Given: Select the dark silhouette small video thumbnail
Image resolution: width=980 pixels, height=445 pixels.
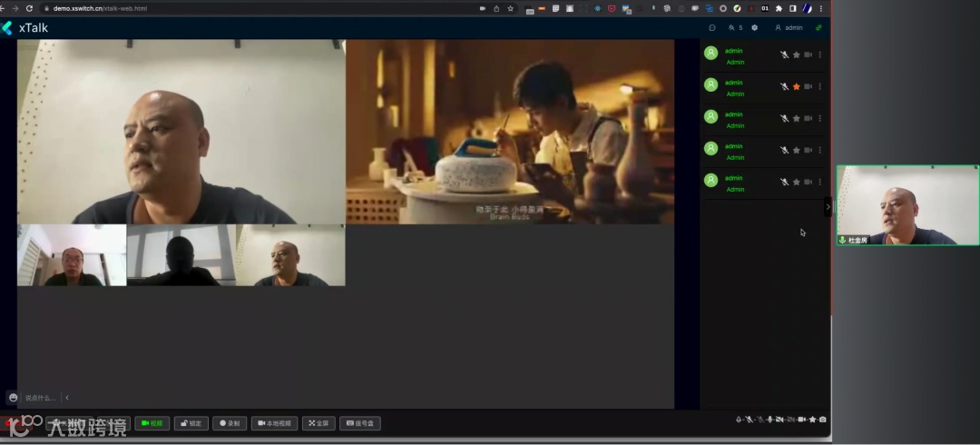Looking at the screenshot, I should pyautogui.click(x=181, y=255).
